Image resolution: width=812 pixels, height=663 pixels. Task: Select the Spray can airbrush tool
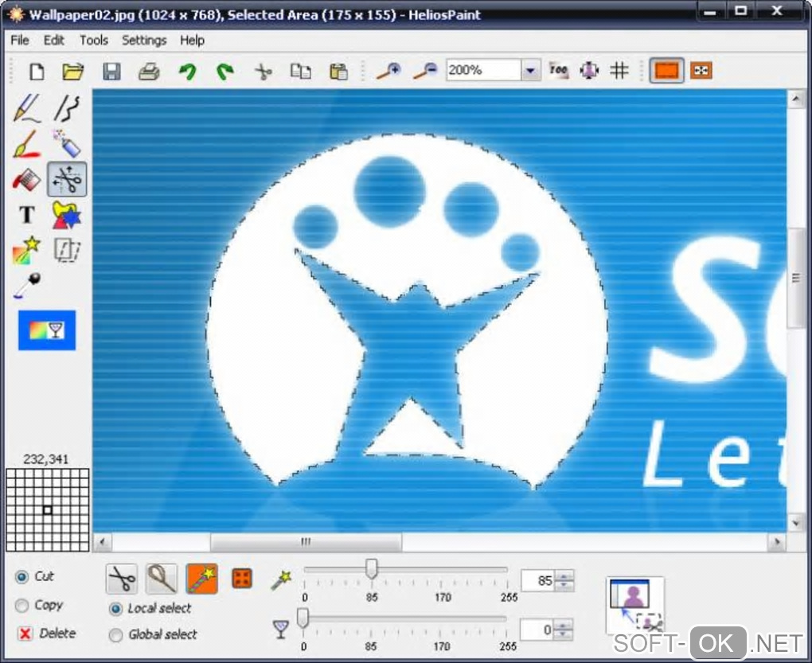[68, 143]
